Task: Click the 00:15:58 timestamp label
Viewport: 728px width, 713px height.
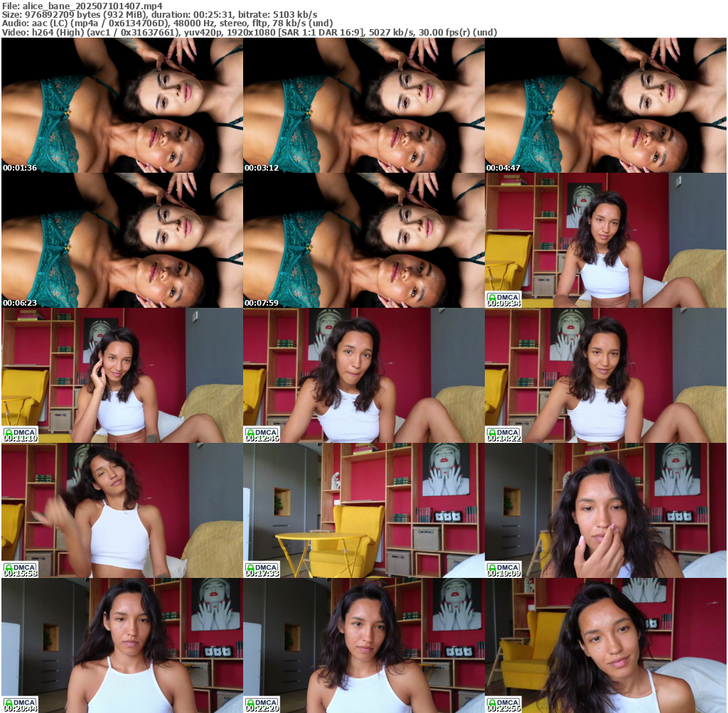Action: [20, 574]
